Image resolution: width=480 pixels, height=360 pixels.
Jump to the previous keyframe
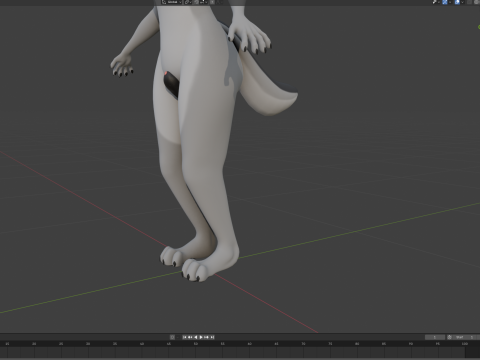[x=190, y=337]
